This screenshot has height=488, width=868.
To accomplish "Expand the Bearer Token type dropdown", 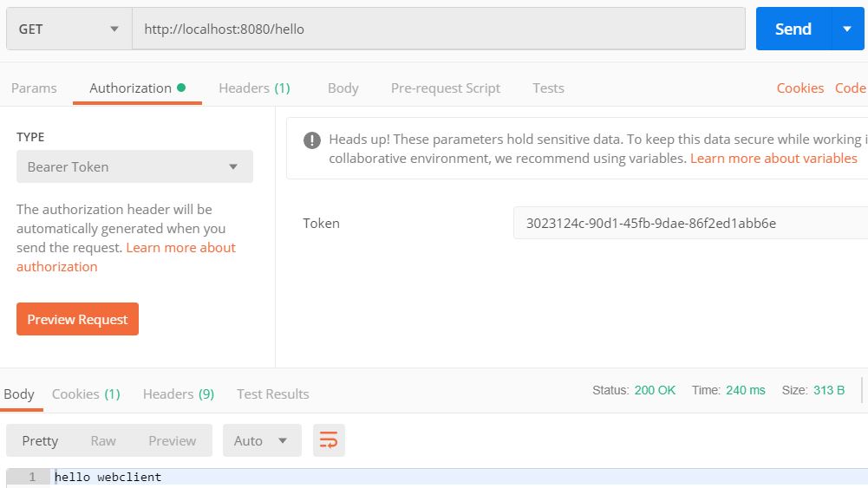I will (x=134, y=166).
